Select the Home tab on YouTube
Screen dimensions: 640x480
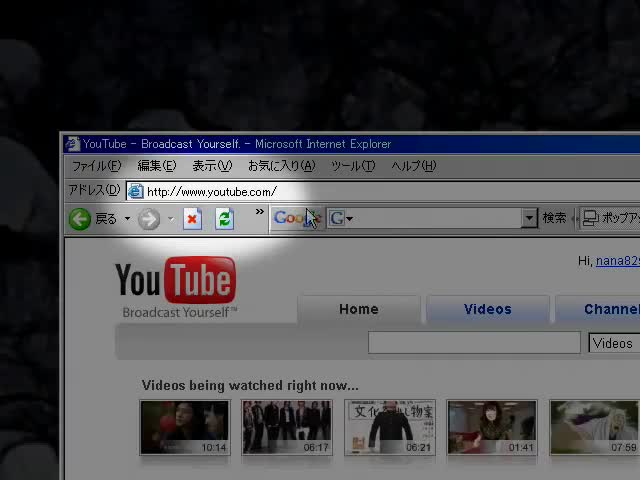point(358,309)
